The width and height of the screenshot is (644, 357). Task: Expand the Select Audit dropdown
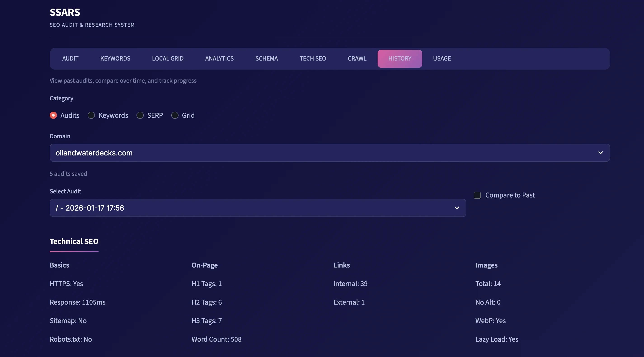pos(258,208)
